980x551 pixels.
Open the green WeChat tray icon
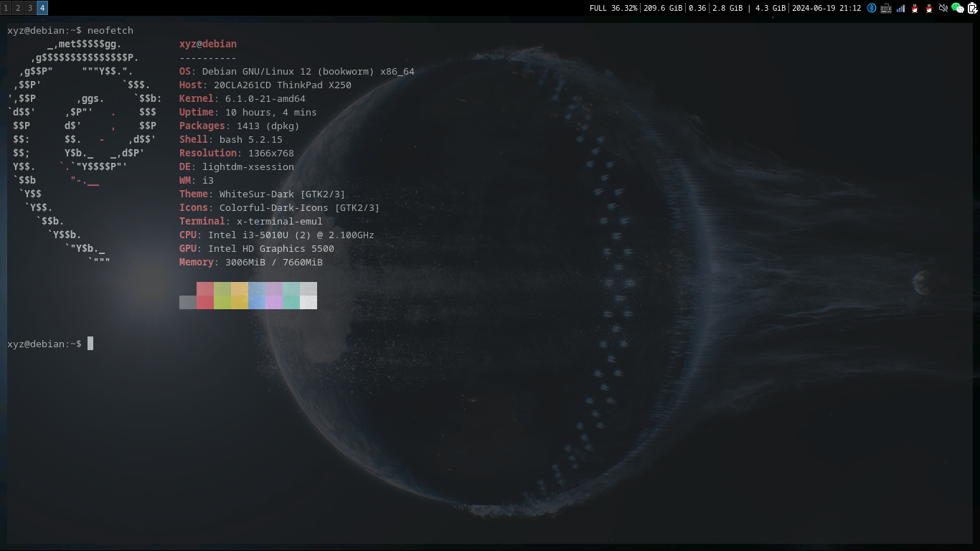click(x=958, y=8)
